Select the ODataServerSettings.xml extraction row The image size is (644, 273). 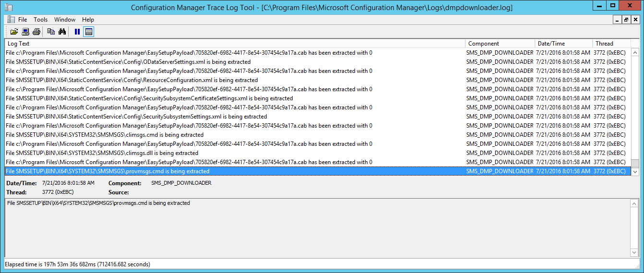[317, 62]
